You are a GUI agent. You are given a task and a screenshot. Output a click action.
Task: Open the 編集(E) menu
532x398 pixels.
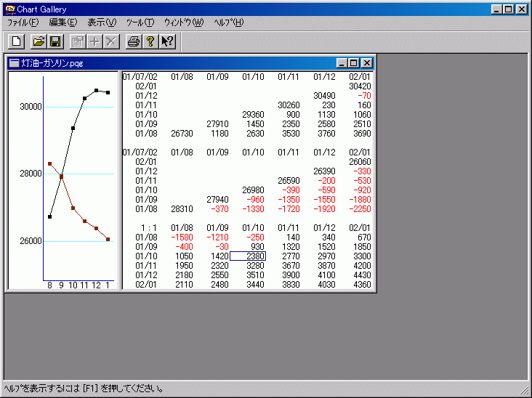[63, 23]
